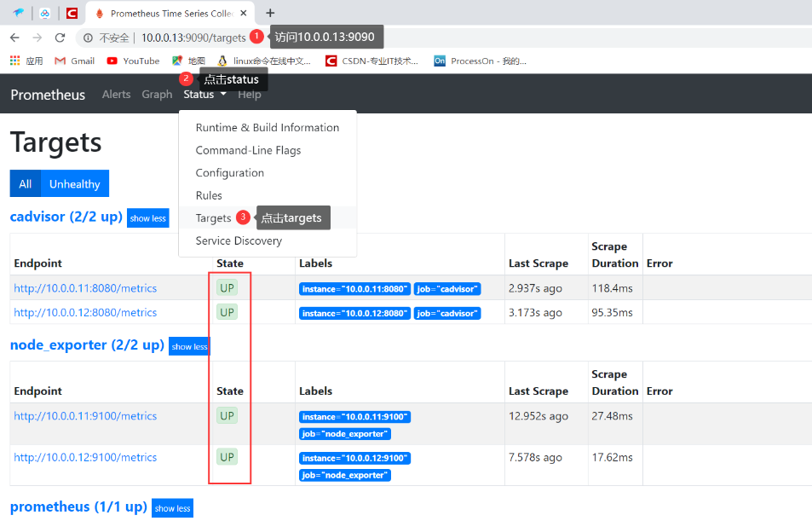Toggle the Status dropdown menu

coord(204,95)
